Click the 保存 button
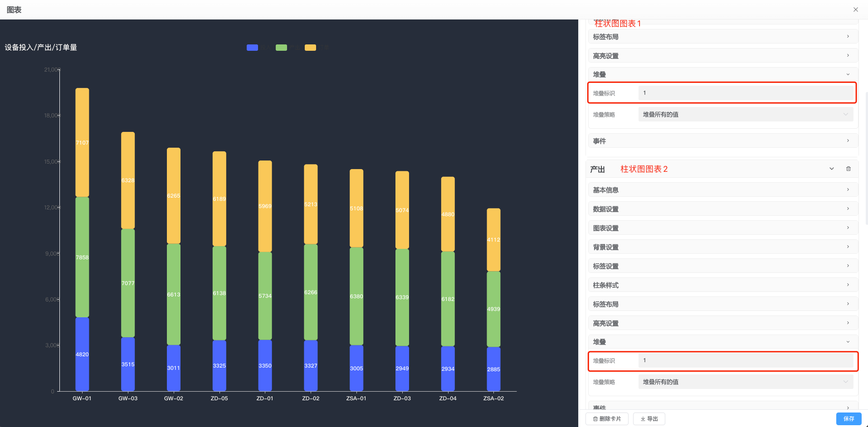This screenshot has width=868, height=427. [848, 418]
